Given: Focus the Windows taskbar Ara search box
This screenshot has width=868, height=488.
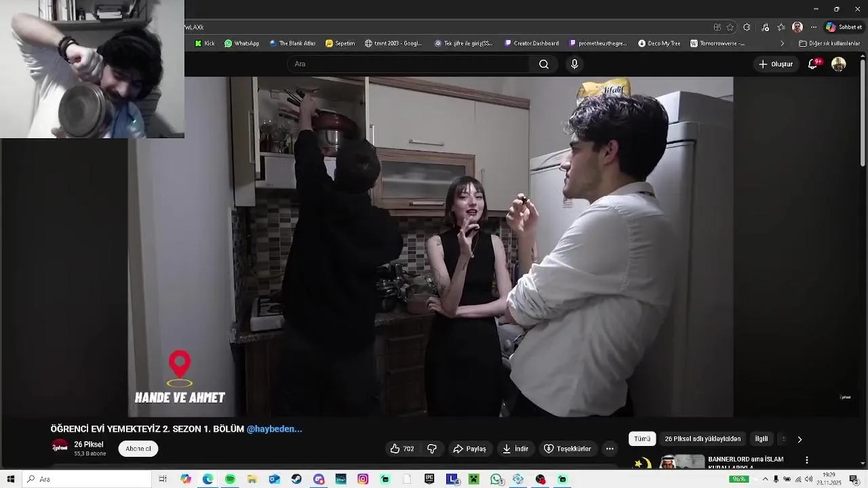Looking at the screenshot, I should [87, 479].
